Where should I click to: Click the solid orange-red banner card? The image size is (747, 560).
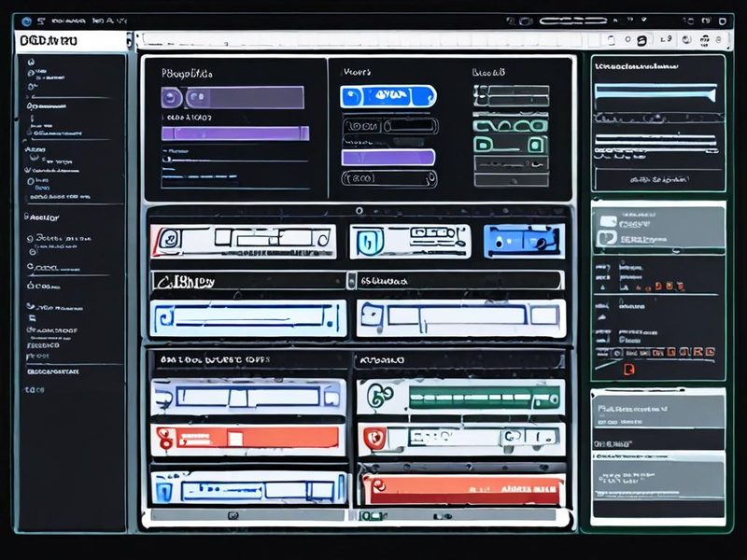pos(461,489)
